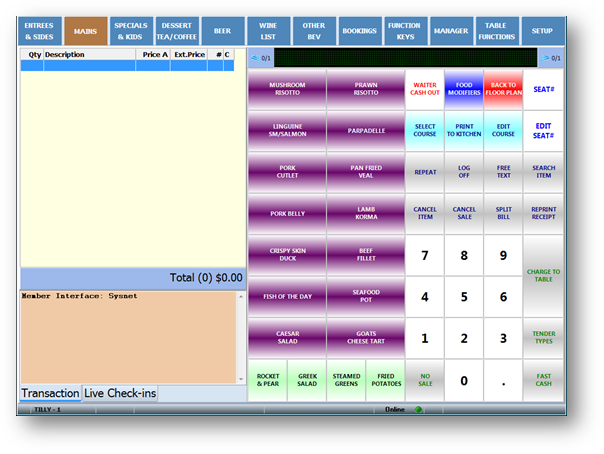Open Tender Types
604x454 pixels.
pos(543,338)
